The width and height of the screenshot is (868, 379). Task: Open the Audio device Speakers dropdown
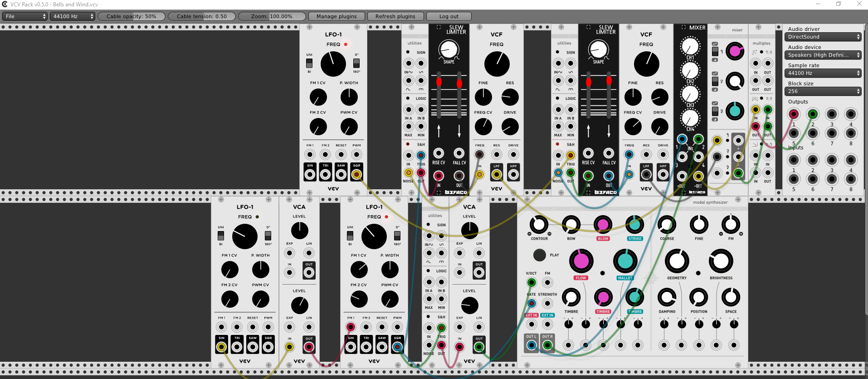click(x=823, y=55)
